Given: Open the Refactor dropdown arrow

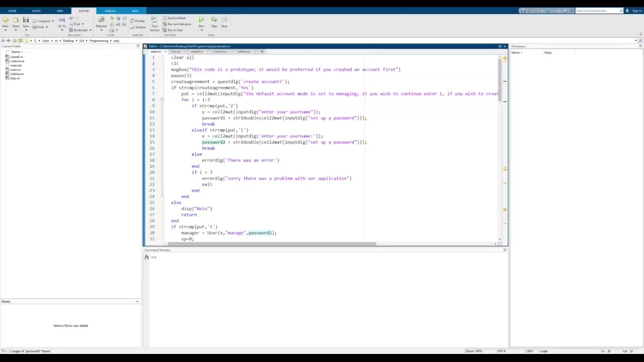Looking at the screenshot, I should click(x=101, y=30).
